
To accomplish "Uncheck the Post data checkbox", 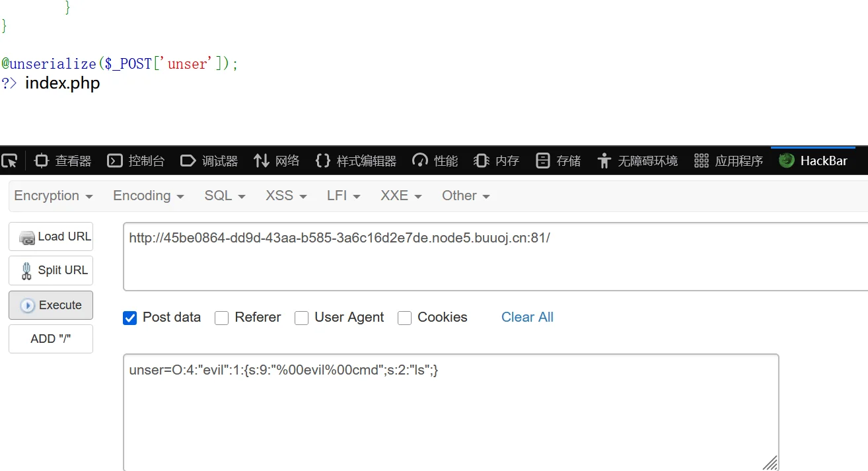I will [x=129, y=318].
